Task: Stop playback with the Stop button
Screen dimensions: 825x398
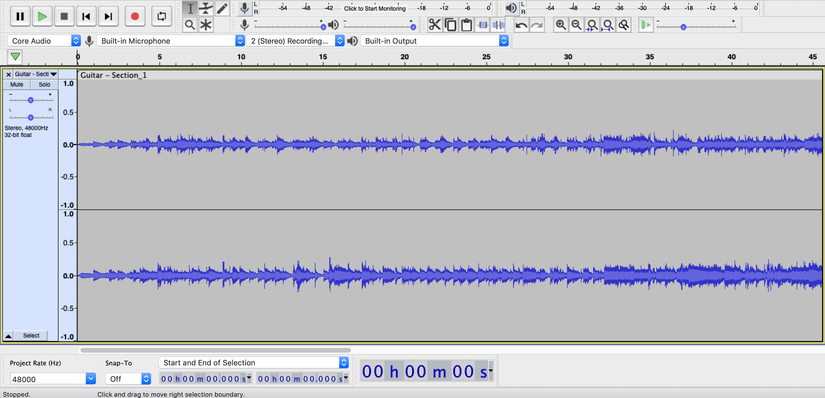Action: point(64,16)
